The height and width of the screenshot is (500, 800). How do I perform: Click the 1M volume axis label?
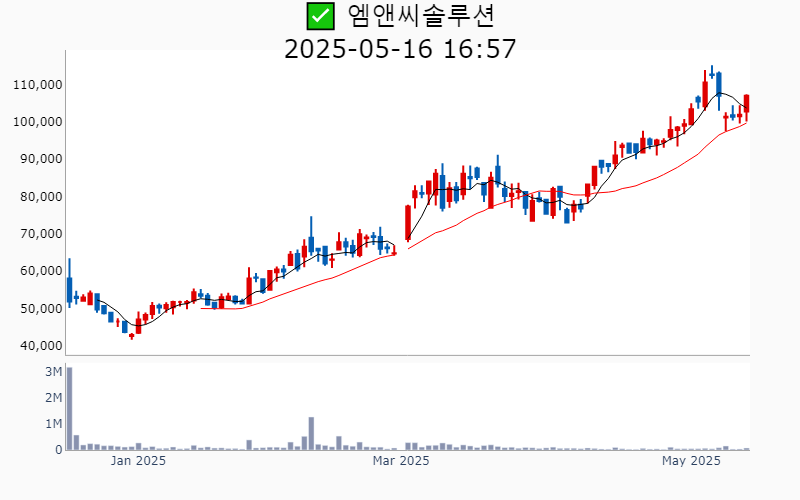54,424
